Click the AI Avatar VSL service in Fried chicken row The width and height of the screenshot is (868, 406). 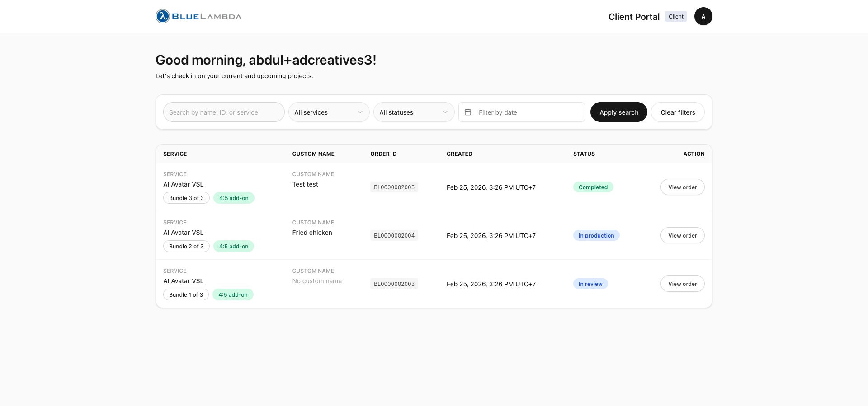point(183,233)
